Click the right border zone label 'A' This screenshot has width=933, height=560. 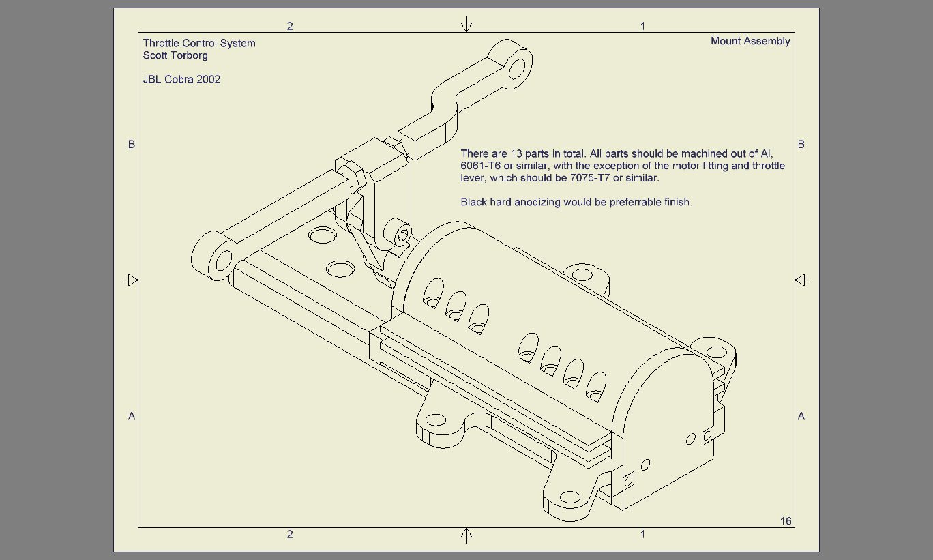coord(801,416)
